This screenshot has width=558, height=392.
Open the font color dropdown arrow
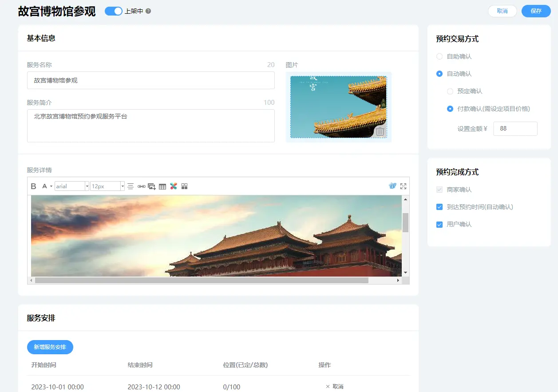51,186
